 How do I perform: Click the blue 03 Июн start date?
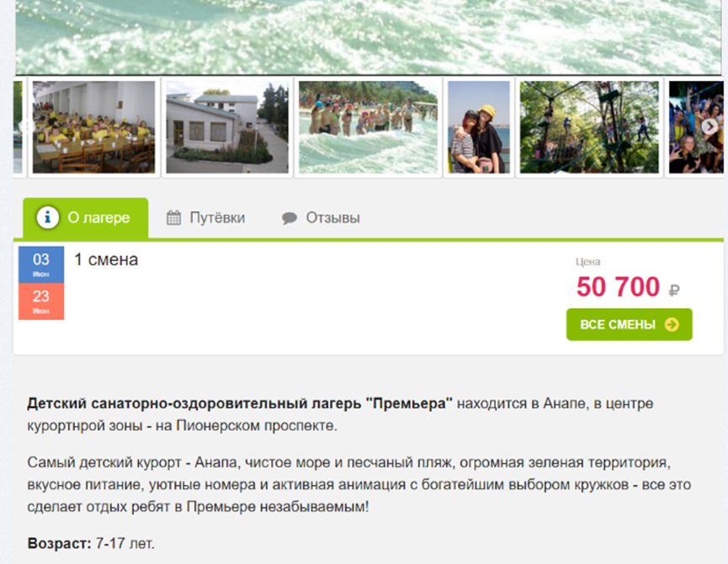[41, 264]
